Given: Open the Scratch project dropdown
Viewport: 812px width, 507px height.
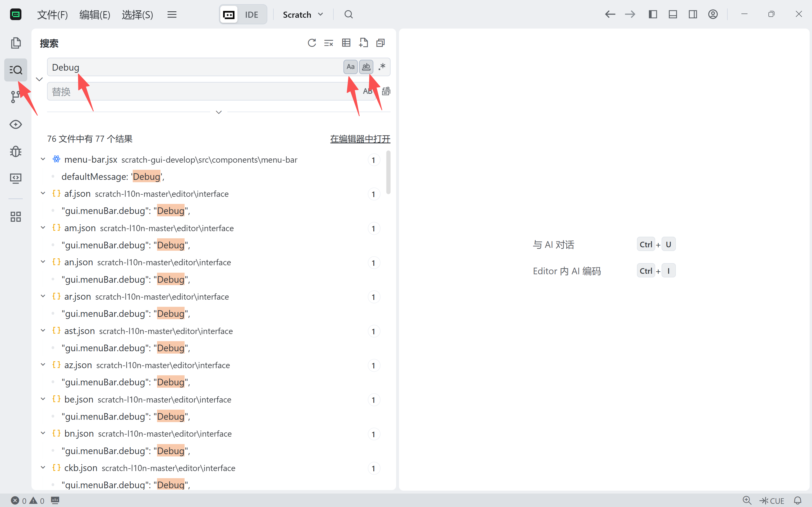Looking at the screenshot, I should tap(303, 15).
